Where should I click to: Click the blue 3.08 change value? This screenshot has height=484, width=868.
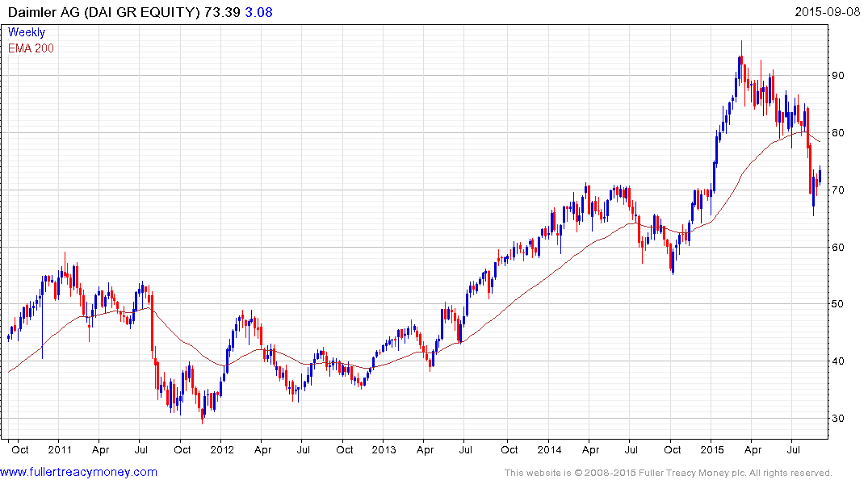258,12
